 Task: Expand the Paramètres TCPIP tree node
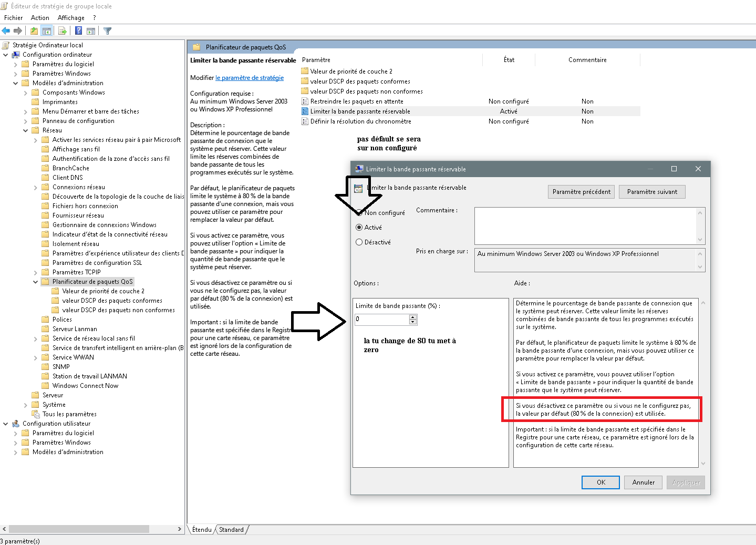pyautogui.click(x=36, y=272)
